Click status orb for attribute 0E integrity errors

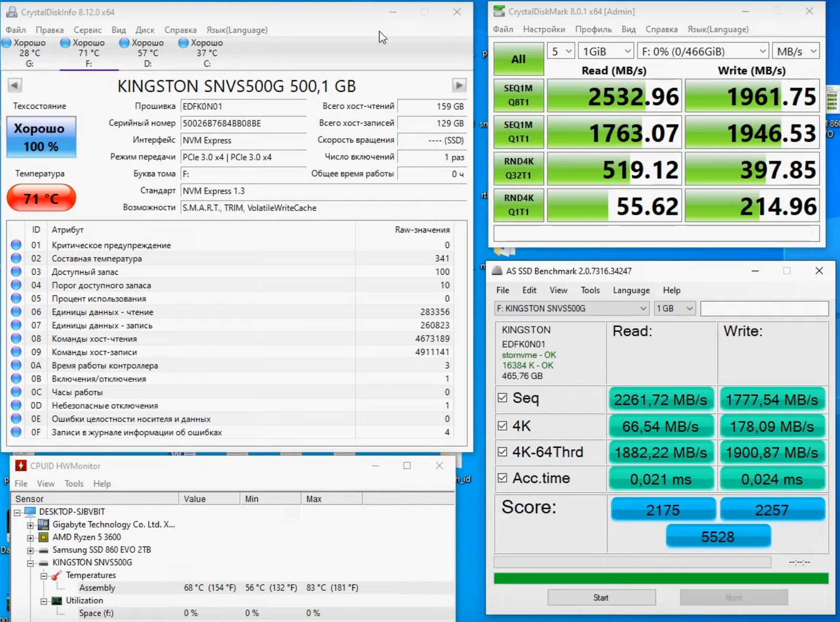(x=16, y=418)
